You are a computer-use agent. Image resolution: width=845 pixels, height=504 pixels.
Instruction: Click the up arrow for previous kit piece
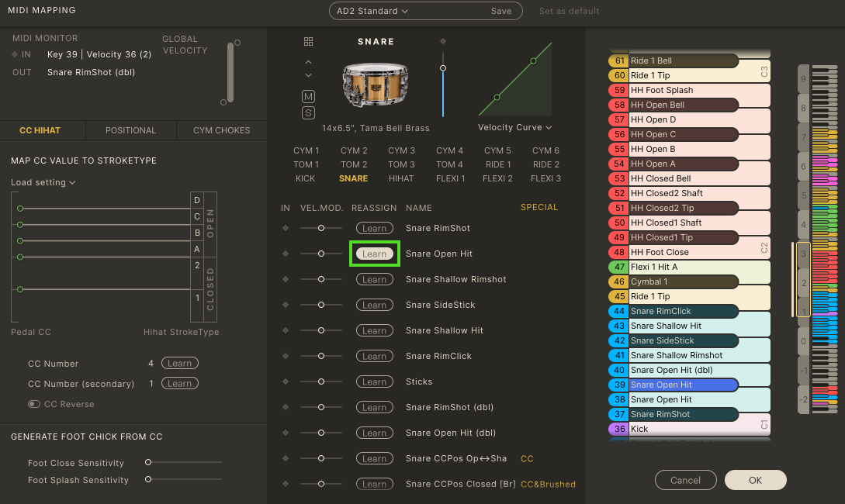(308, 62)
